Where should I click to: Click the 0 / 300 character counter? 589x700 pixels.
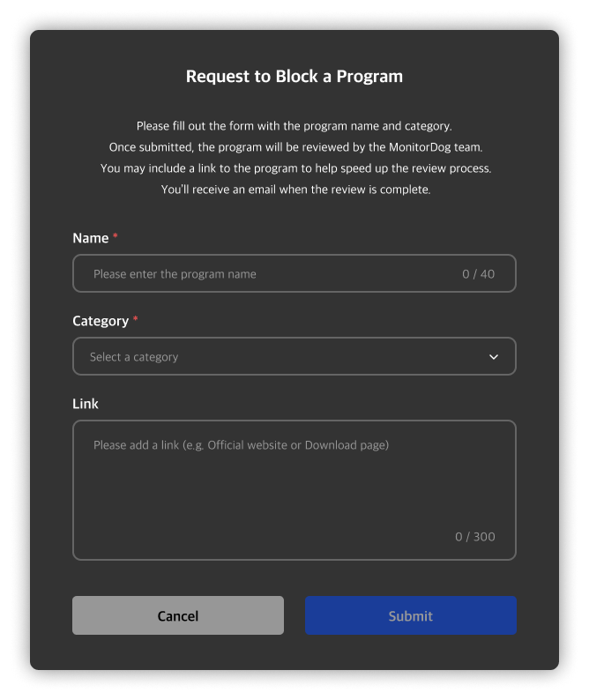(474, 536)
